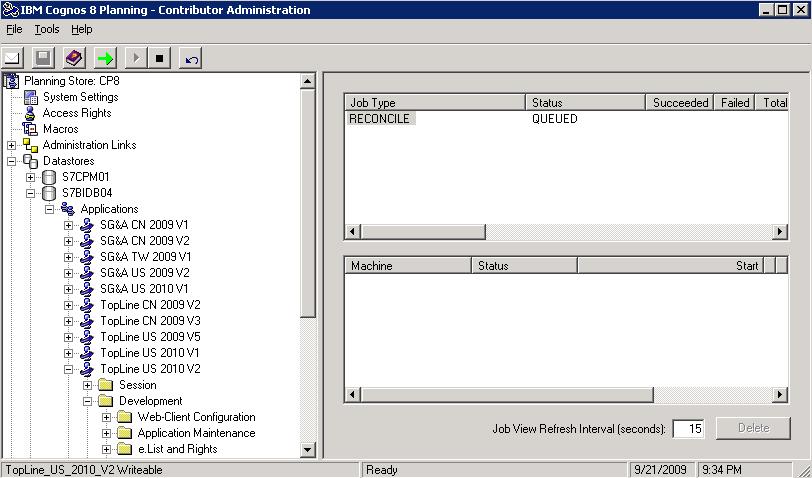Open the Tools menu
This screenshot has width=812, height=478.
(47, 30)
